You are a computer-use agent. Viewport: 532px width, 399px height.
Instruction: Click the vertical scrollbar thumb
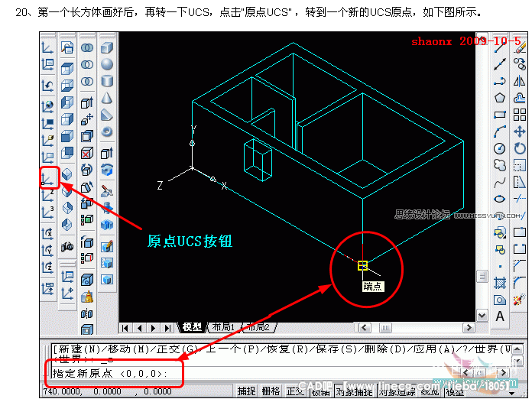coord(482,276)
